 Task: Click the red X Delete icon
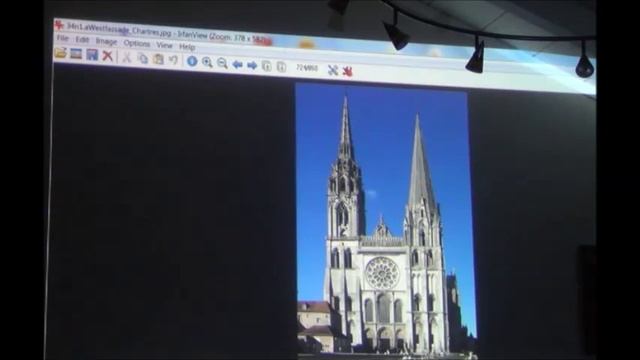click(107, 56)
